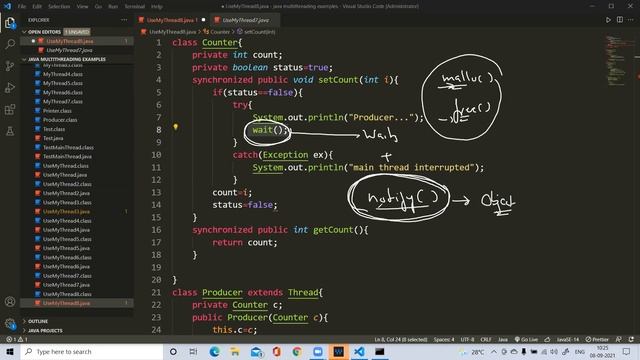
Task: Open the Edit menu
Action: click(x=37, y=7)
